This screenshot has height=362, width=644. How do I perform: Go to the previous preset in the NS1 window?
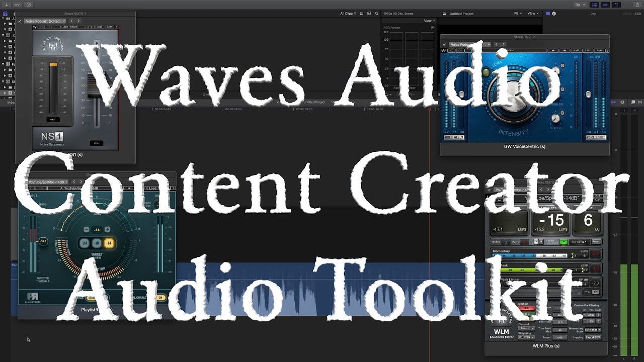click(x=71, y=21)
